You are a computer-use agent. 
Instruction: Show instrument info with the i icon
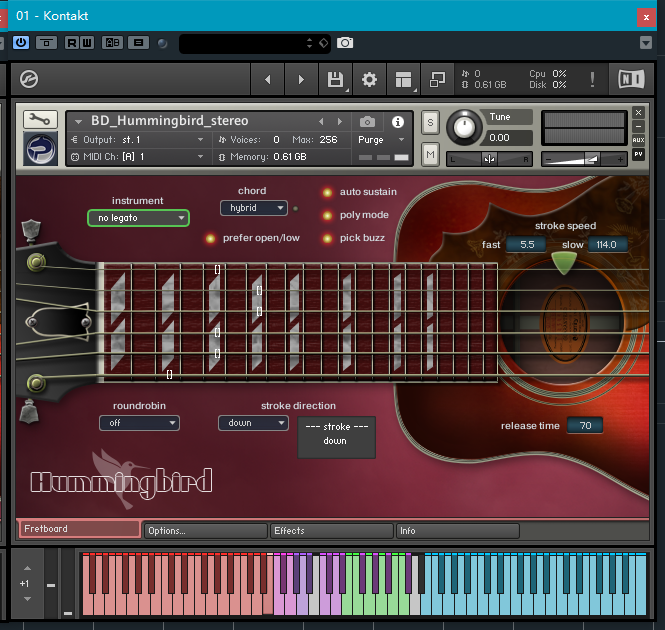pos(398,122)
